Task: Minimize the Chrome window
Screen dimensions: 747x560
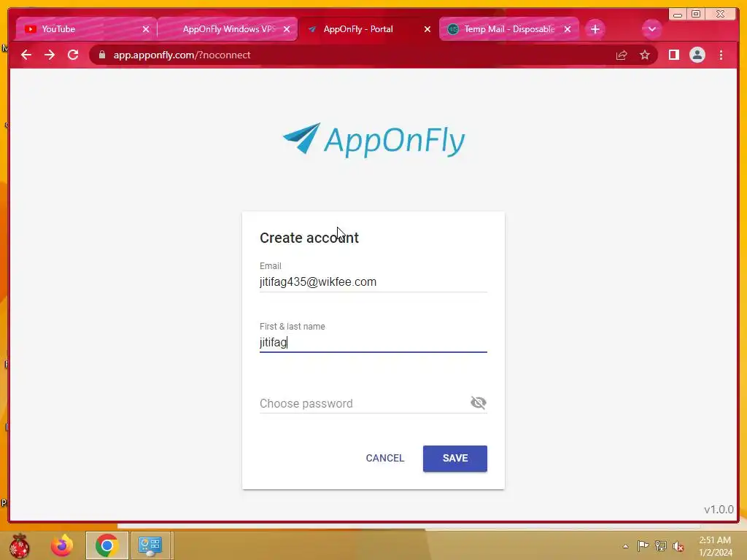Action: coord(677,15)
